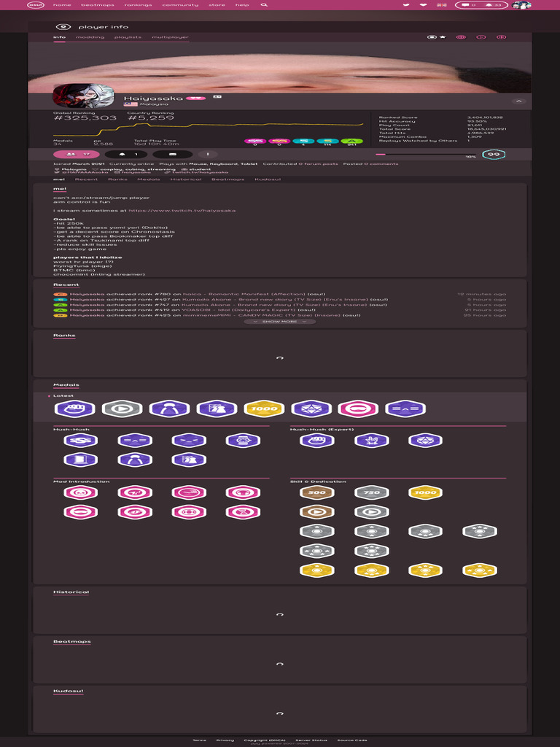
Task: Switch to the catch game mode
Action: [481, 36]
